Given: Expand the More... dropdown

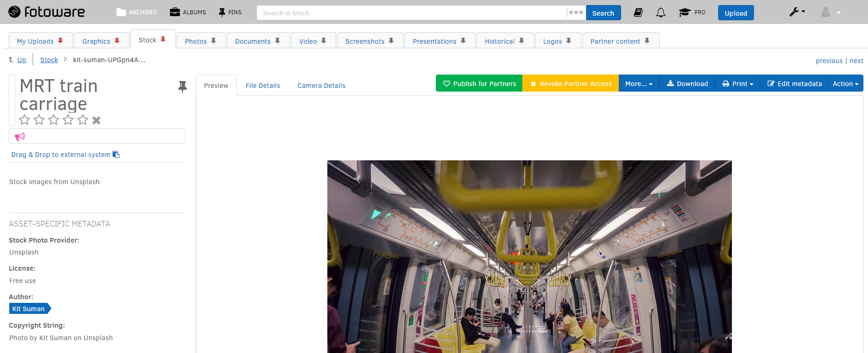Looking at the screenshot, I should (639, 83).
